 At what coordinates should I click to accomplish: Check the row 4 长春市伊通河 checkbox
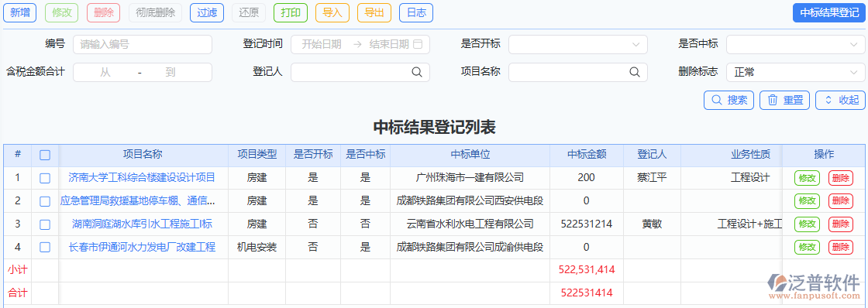[45, 247]
